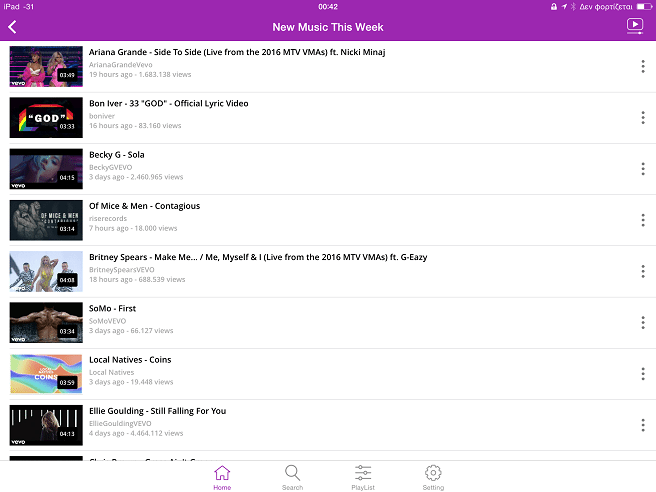The image size is (656, 492).
Task: Play the Bon Iver GOD thumbnail
Action: point(46,118)
